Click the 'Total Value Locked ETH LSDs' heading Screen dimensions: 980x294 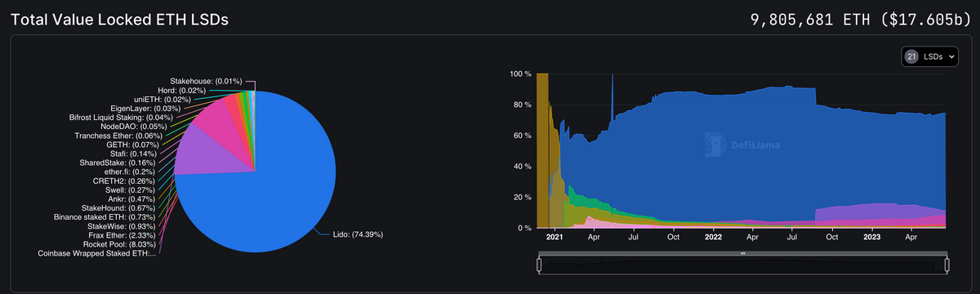pyautogui.click(x=119, y=20)
